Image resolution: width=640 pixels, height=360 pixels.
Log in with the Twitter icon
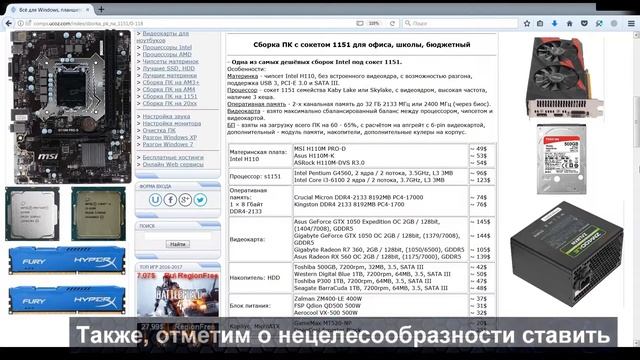click(x=200, y=200)
